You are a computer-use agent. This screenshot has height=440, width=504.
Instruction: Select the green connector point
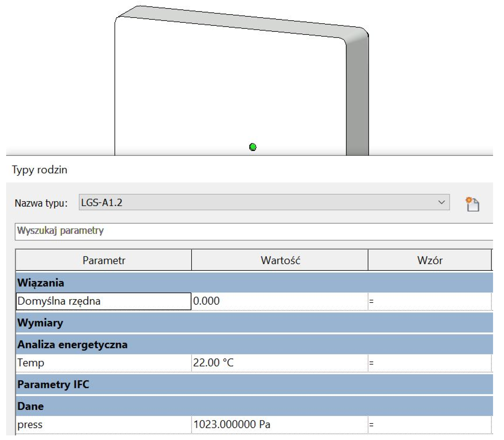pos(252,147)
